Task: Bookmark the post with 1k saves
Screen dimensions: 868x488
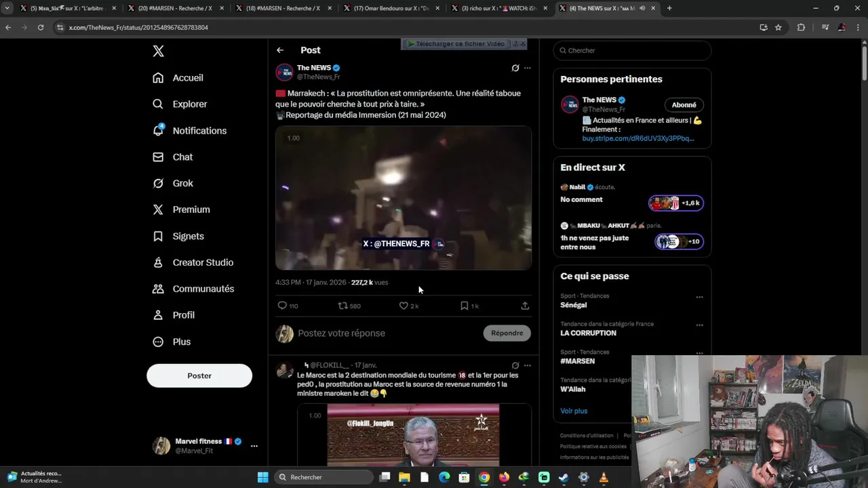Action: [x=469, y=306]
